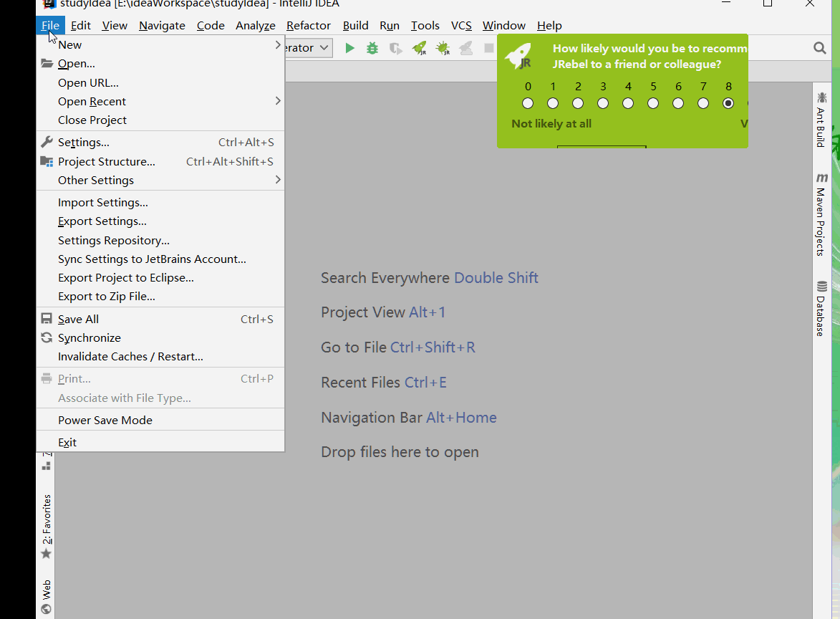Click the JRebel Run rocket icon
The height and width of the screenshot is (619, 840).
(420, 48)
